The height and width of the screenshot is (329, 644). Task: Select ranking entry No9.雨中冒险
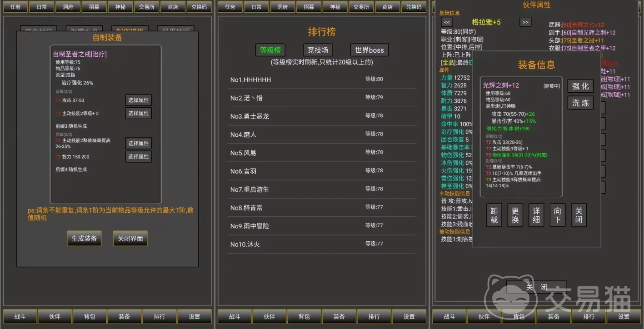coord(322,226)
